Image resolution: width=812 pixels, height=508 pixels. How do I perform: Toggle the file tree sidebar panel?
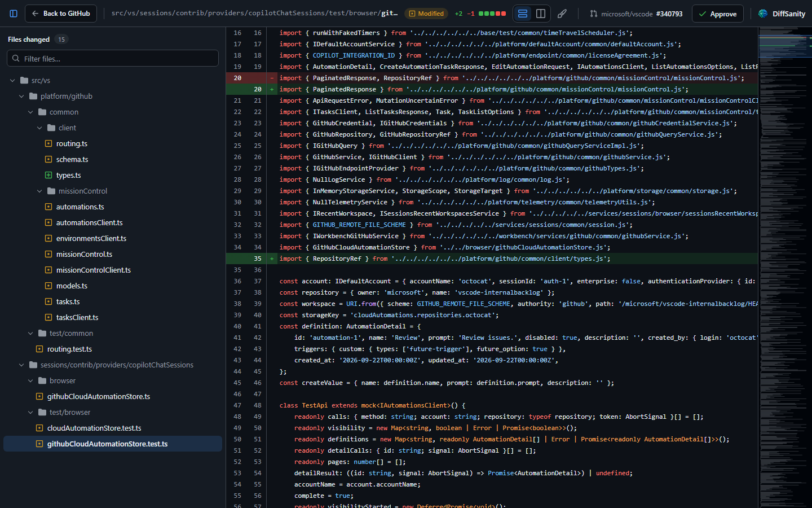[x=14, y=14]
